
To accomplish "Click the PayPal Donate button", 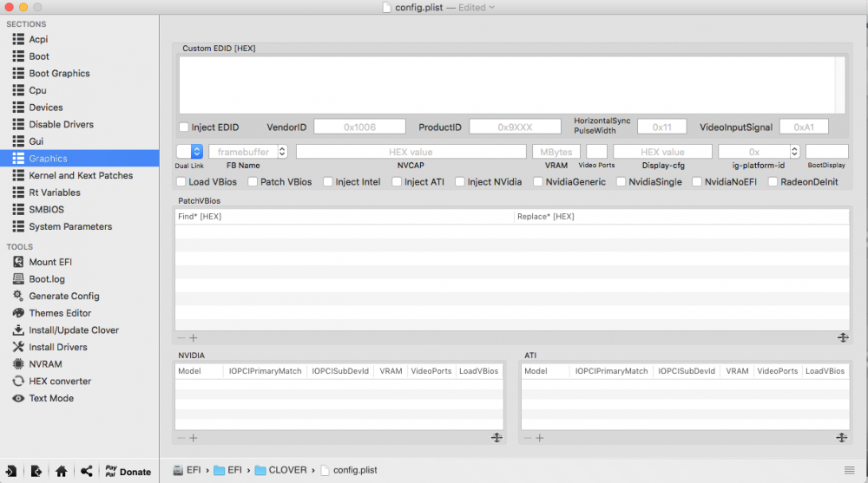I will click(128, 472).
